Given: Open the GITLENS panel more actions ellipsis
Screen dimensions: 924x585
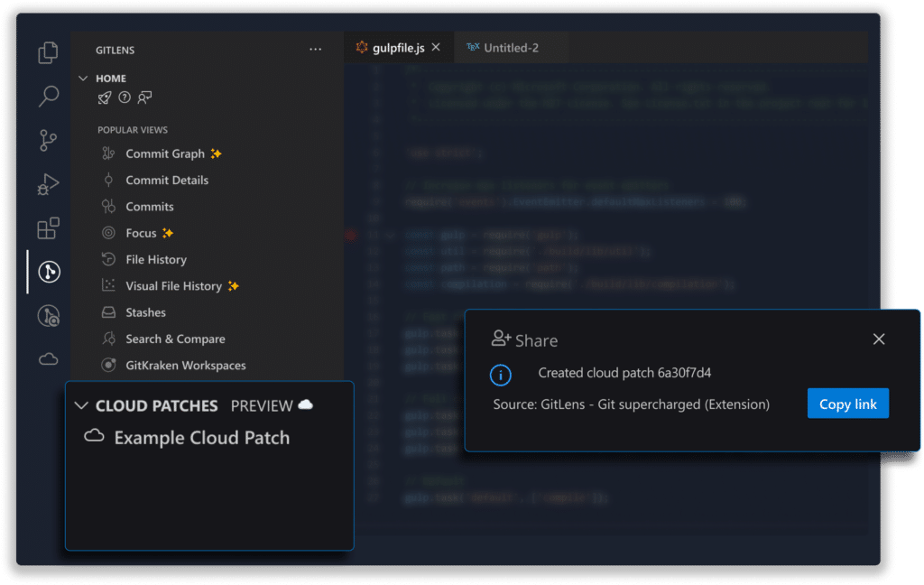Looking at the screenshot, I should pyautogui.click(x=315, y=50).
